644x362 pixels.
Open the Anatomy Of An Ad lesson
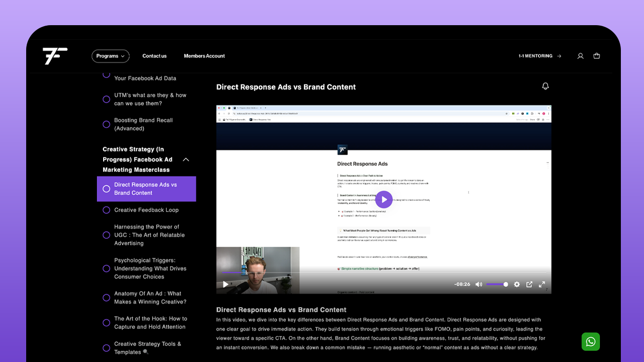[150, 298]
